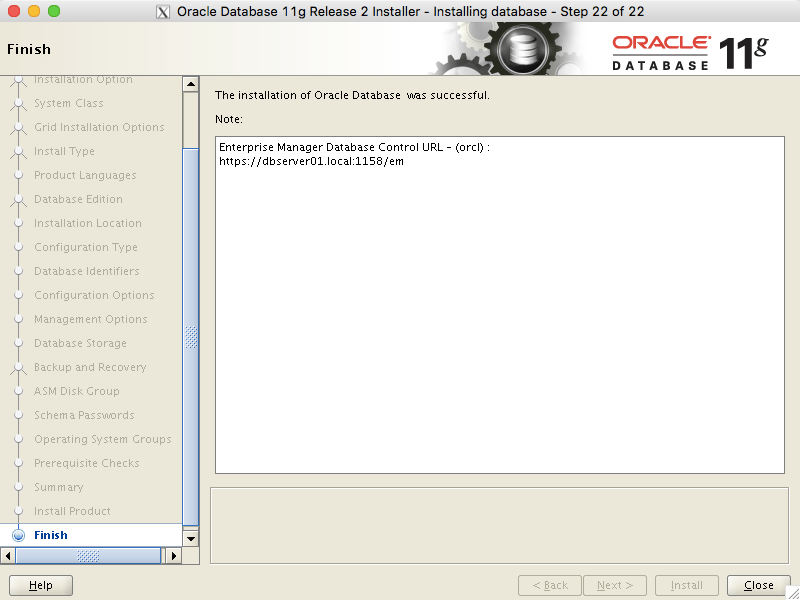The image size is (800, 600).
Task: Open Help for the installer
Action: tap(40, 585)
